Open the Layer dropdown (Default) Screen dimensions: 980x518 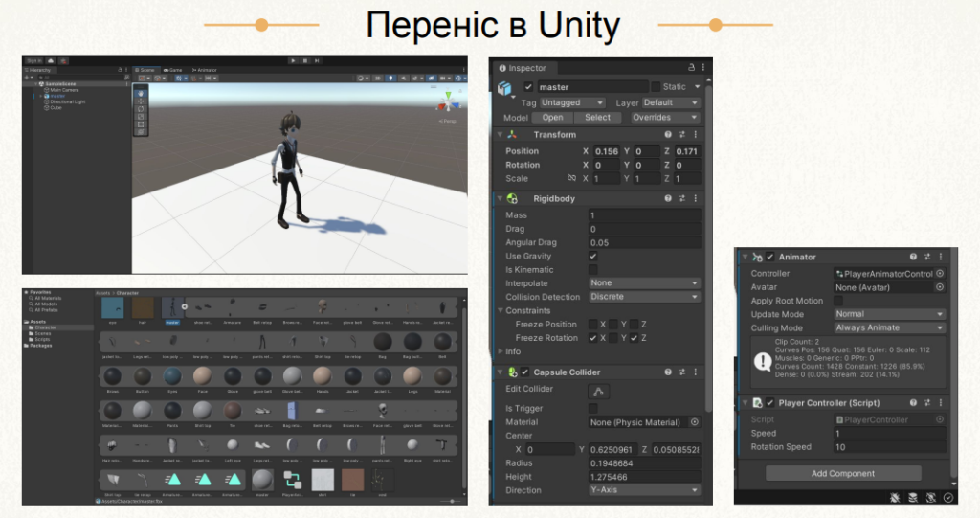coord(671,102)
